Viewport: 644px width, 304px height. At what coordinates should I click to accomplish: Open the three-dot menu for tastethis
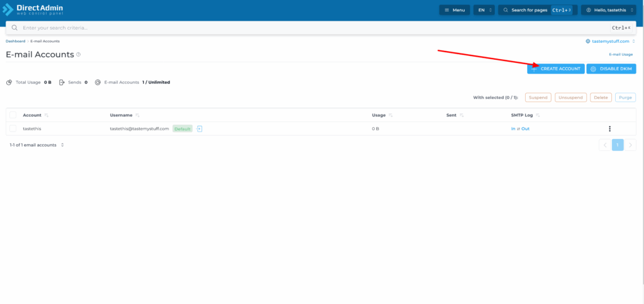[609, 129]
